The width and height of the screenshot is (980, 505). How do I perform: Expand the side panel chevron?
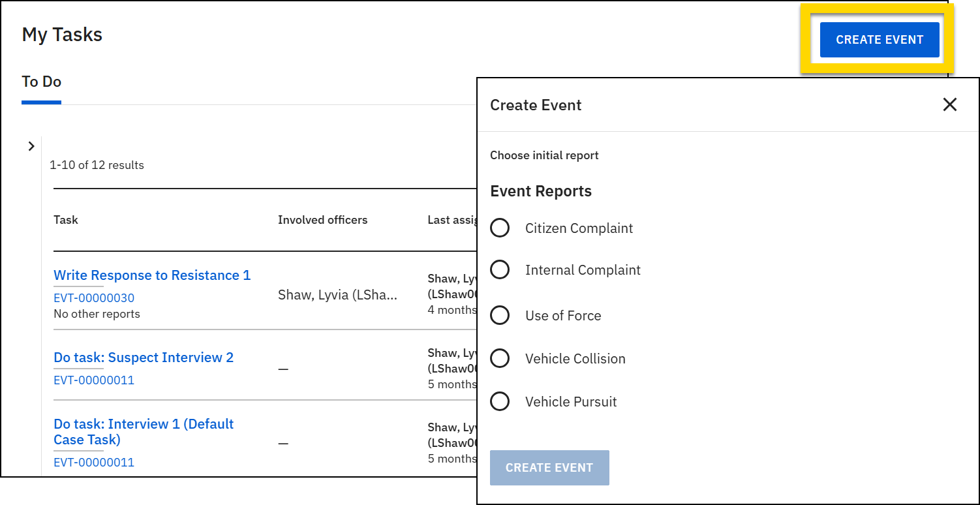[31, 146]
